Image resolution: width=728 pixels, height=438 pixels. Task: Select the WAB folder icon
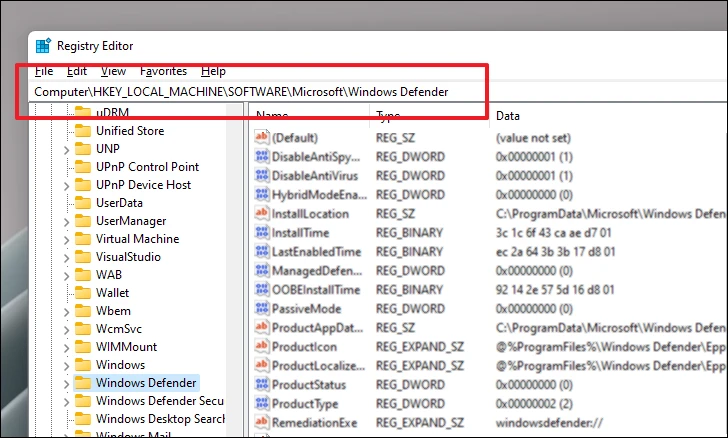(83, 275)
